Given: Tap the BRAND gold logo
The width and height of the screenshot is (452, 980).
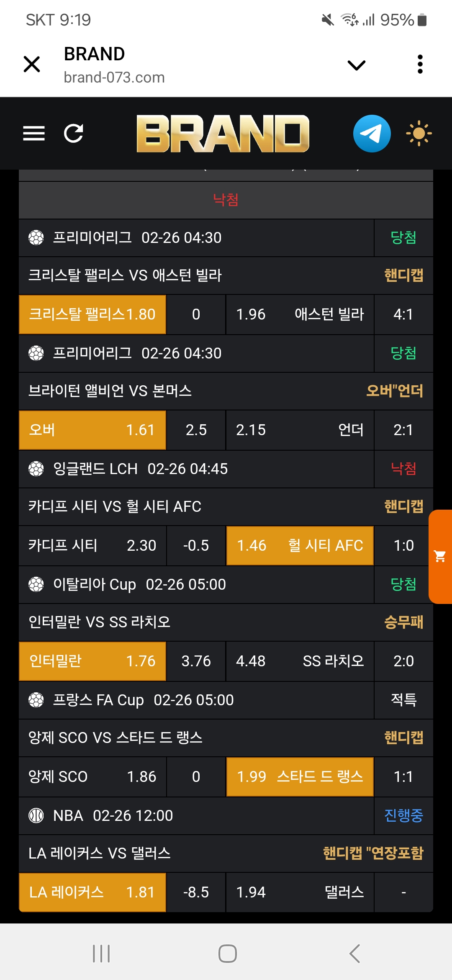Looking at the screenshot, I should [x=223, y=134].
